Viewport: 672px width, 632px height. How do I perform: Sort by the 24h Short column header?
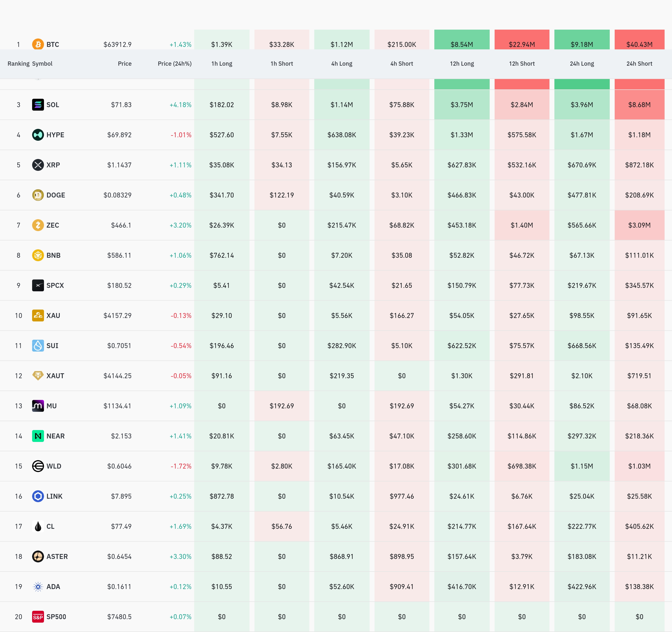pyautogui.click(x=639, y=63)
